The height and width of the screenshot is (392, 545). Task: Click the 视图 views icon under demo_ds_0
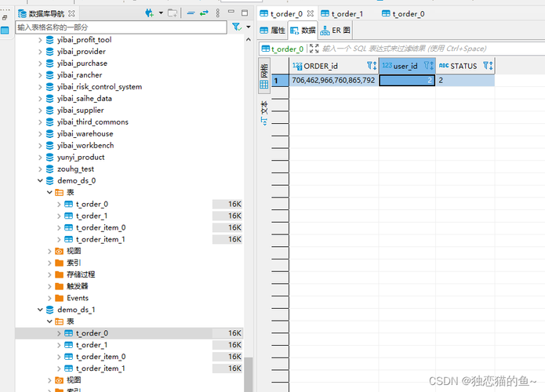[60, 251]
